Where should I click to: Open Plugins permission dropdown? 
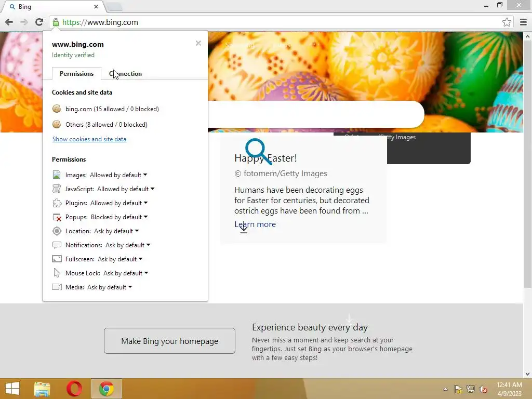click(119, 203)
